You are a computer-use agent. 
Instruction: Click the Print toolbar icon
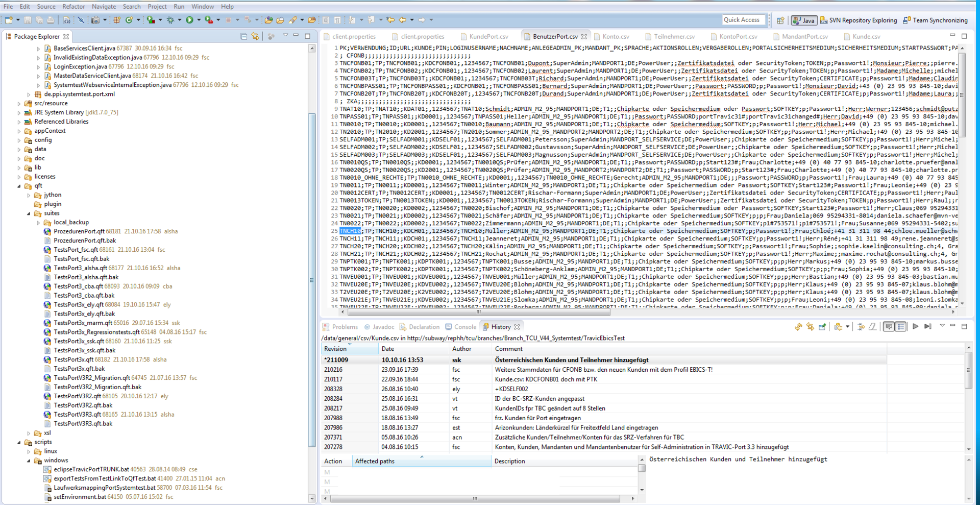coord(51,20)
